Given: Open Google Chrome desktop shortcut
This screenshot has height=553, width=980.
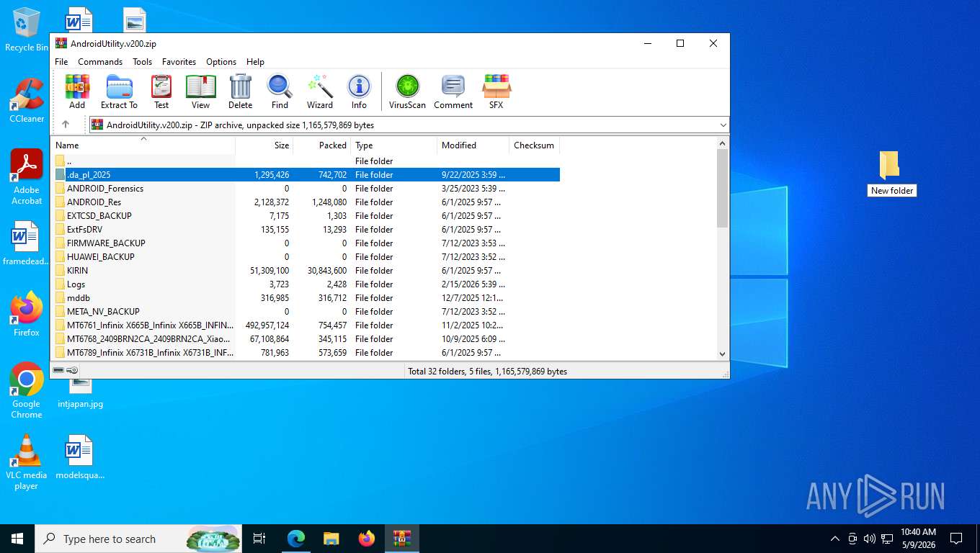Looking at the screenshot, I should click(26, 390).
